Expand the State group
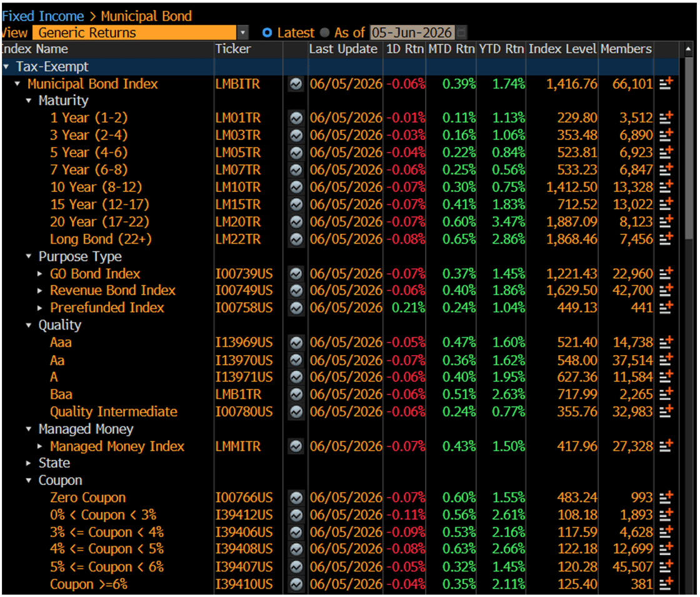The height and width of the screenshot is (597, 700). click(x=29, y=463)
